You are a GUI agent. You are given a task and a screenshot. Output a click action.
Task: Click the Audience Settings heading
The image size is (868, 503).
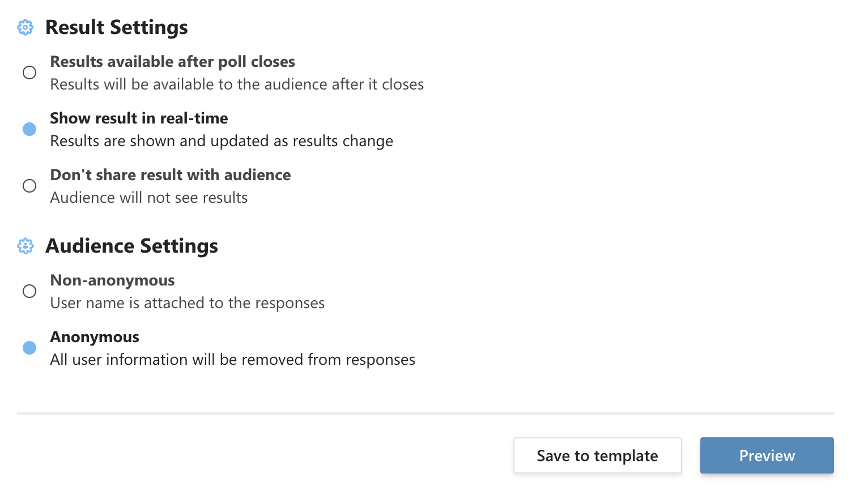[x=131, y=246]
